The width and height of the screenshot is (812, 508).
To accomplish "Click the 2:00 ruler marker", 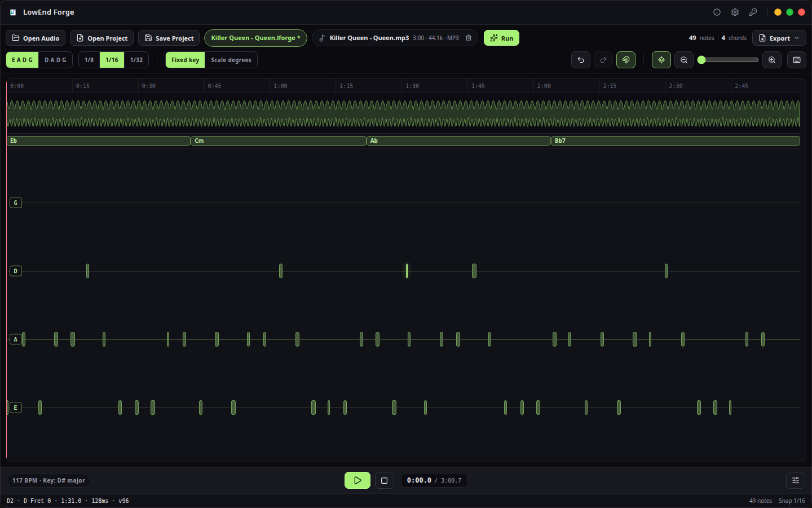I will click(x=544, y=86).
